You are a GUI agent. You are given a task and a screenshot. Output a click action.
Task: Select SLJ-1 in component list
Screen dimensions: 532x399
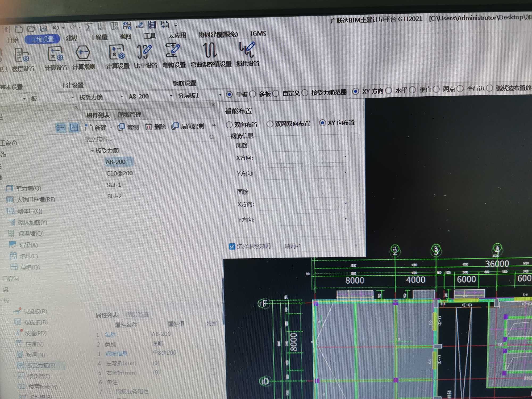point(114,185)
